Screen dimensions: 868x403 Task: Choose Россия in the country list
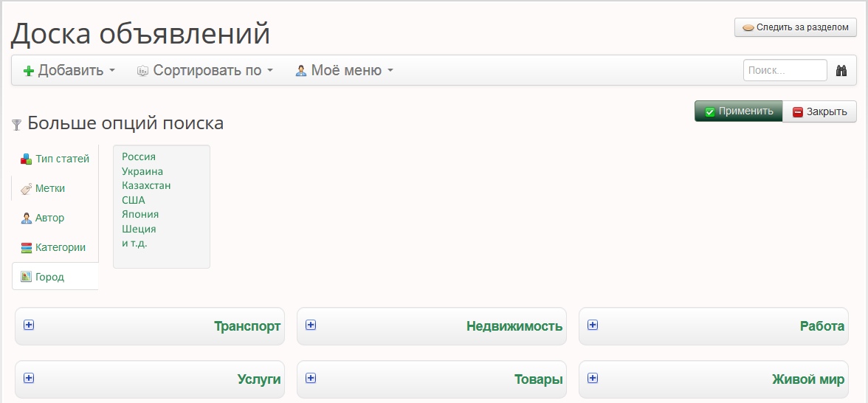click(x=139, y=156)
